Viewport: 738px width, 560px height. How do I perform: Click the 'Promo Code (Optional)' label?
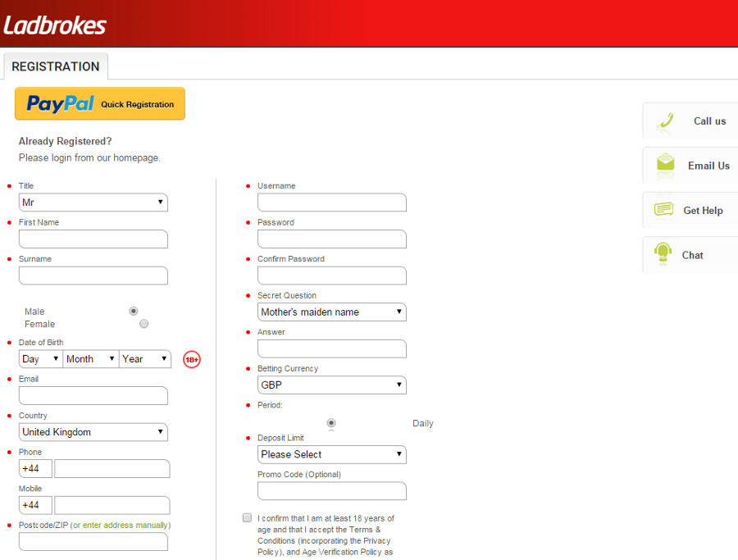[x=298, y=475]
